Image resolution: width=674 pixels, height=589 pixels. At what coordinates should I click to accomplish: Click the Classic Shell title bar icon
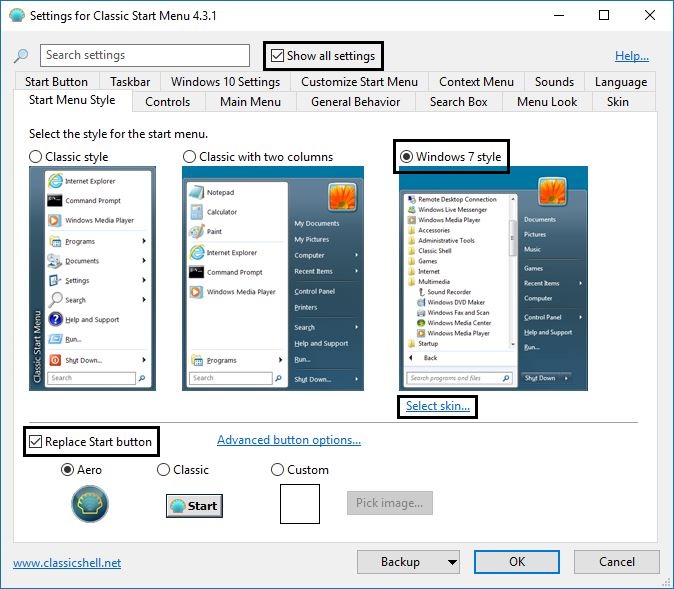click(17, 15)
